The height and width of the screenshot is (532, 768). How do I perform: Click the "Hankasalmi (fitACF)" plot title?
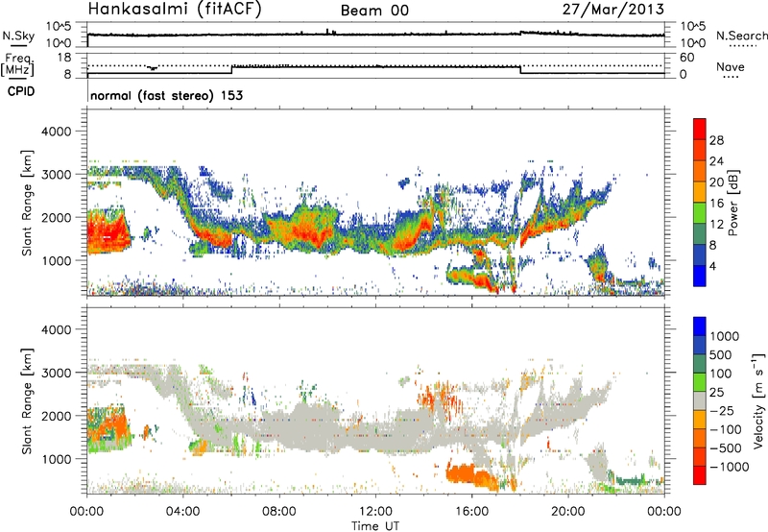(x=175, y=10)
